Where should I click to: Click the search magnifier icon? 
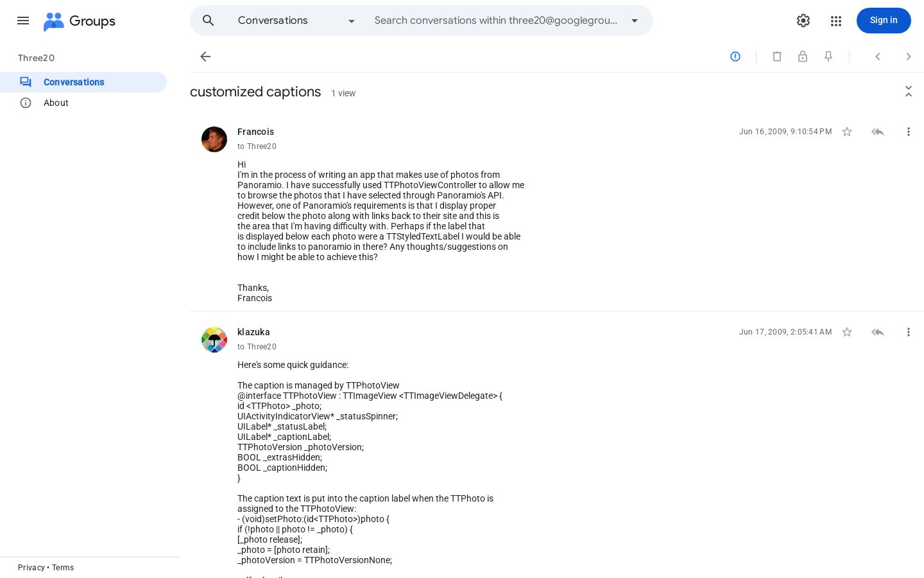click(x=209, y=21)
